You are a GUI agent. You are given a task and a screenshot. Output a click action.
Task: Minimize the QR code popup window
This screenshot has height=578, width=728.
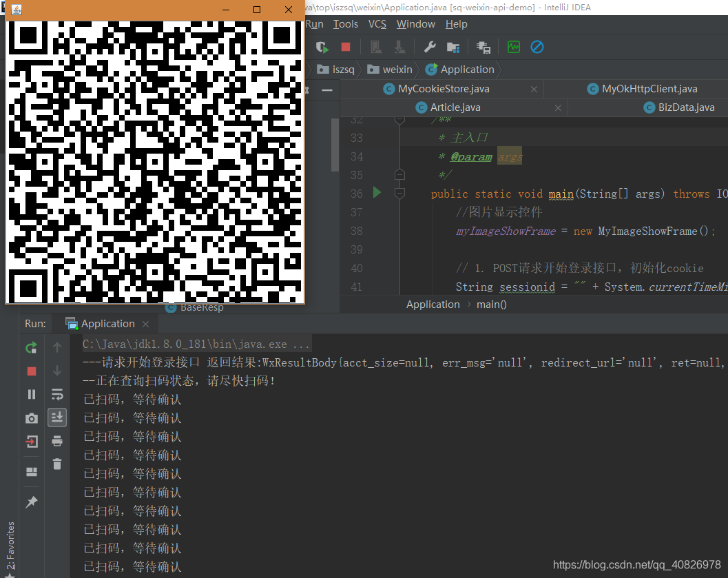click(226, 10)
